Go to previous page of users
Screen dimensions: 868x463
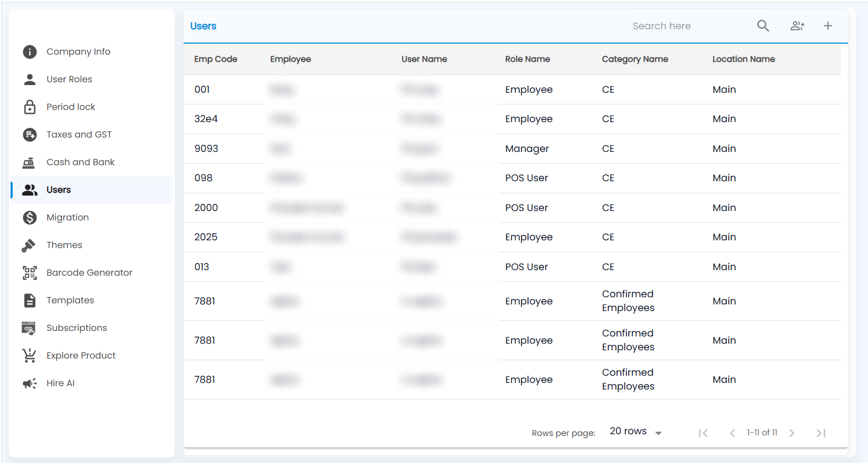733,433
